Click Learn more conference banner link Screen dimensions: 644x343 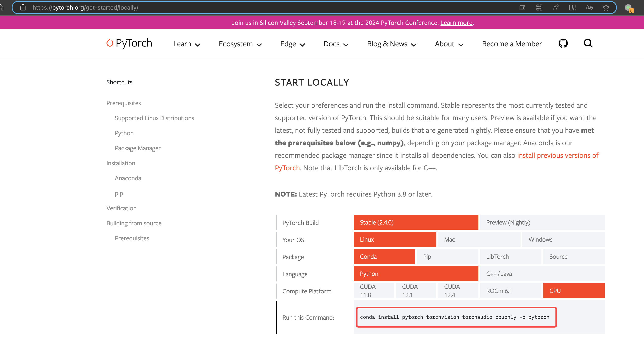click(x=456, y=23)
